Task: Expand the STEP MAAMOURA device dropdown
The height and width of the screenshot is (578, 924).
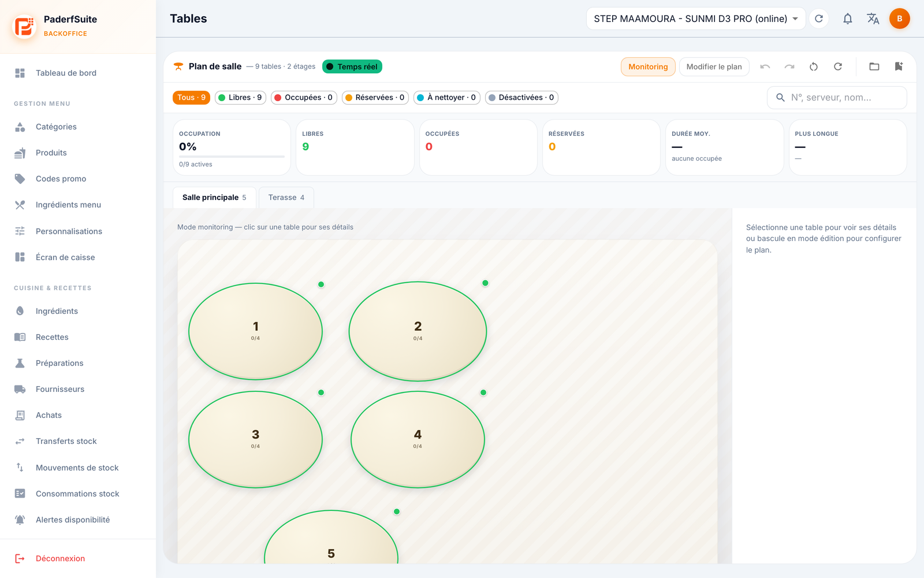Action: point(696,18)
